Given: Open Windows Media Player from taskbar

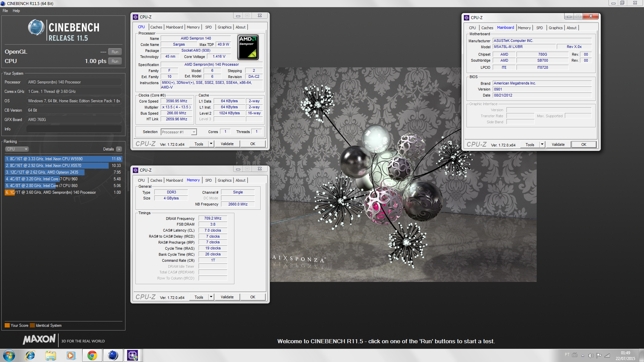Looking at the screenshot, I should point(71,355).
